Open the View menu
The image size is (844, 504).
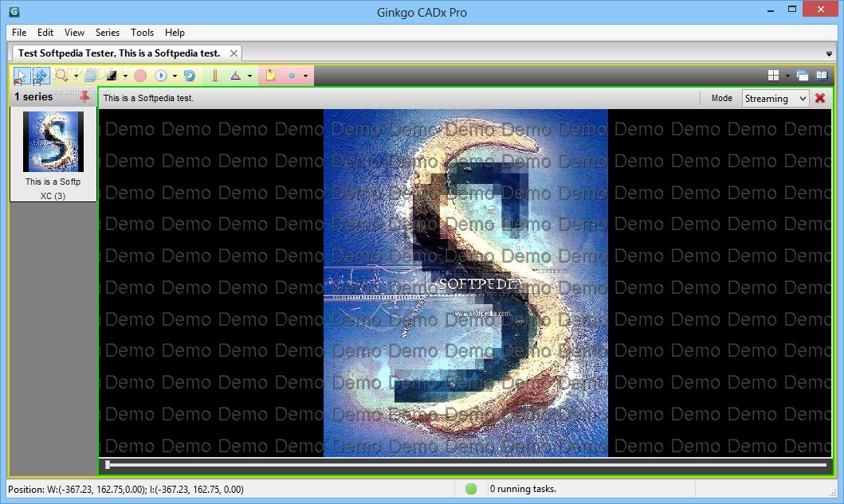(x=74, y=33)
